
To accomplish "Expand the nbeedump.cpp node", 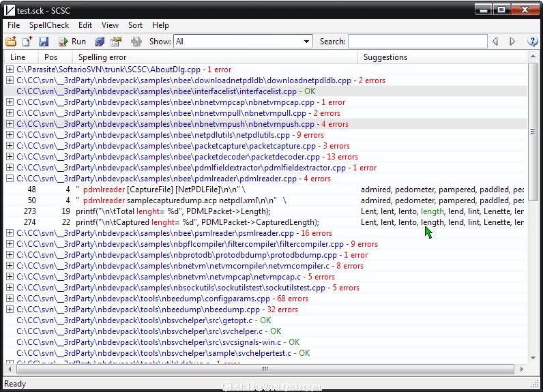I will 10,310.
